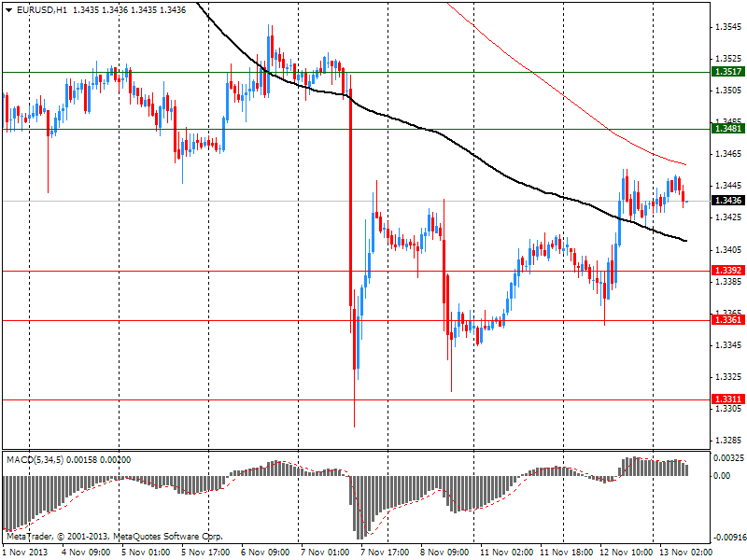The height and width of the screenshot is (560, 747).
Task: Click the 5 Nov 01:00 time label
Action: click(x=146, y=553)
